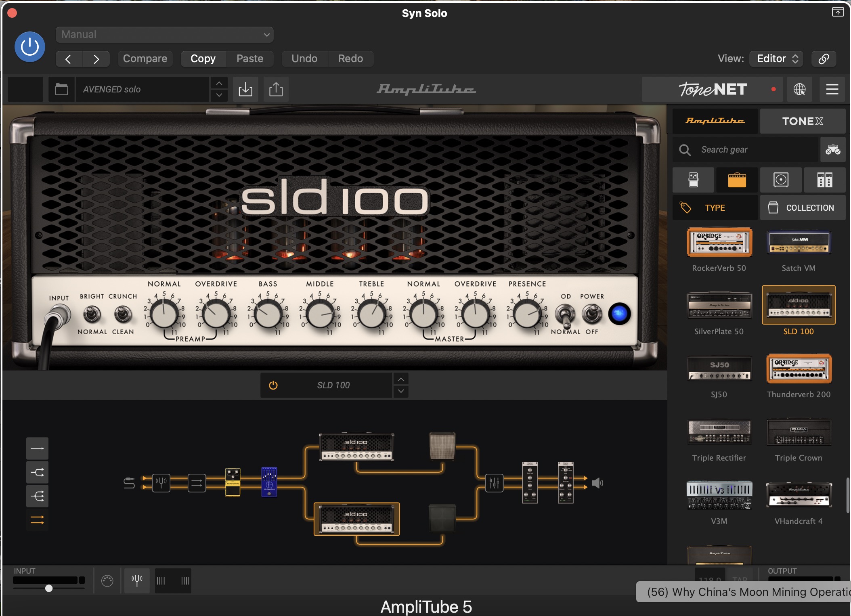The image size is (851, 616).
Task: Click the chain output speaker icon
Action: pos(597,483)
